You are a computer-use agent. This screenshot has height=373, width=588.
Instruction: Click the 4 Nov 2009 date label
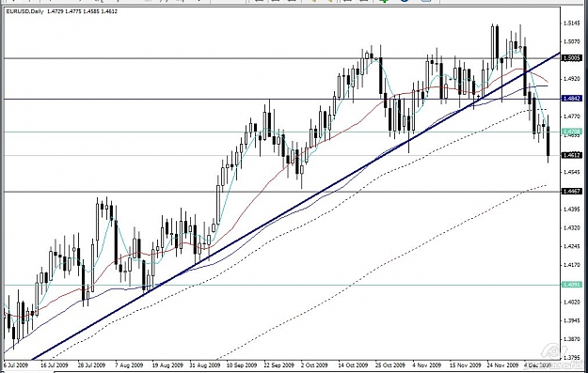[427, 365]
